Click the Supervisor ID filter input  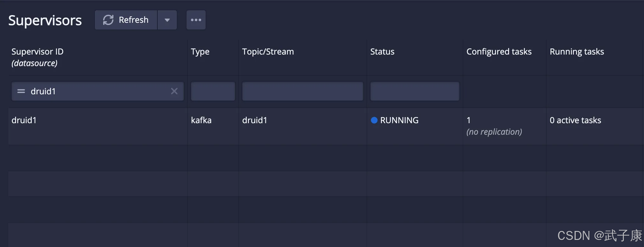point(96,91)
